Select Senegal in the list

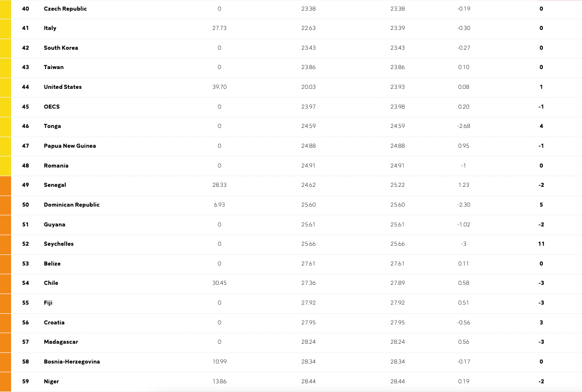click(x=55, y=185)
